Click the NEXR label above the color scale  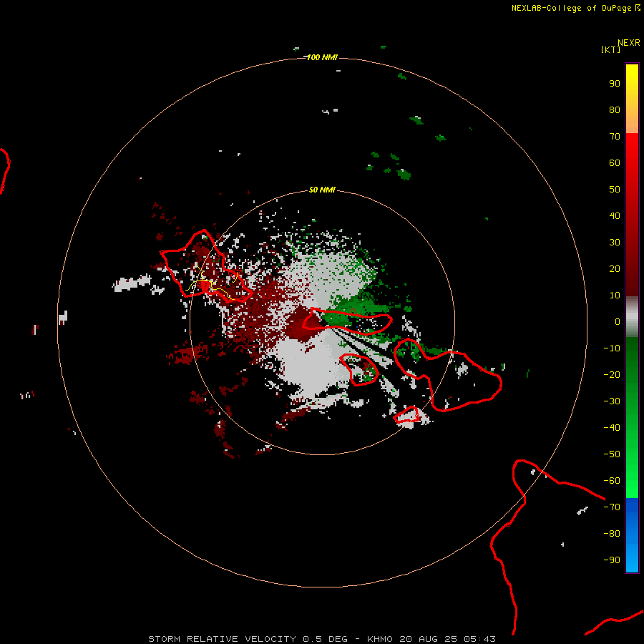click(628, 43)
